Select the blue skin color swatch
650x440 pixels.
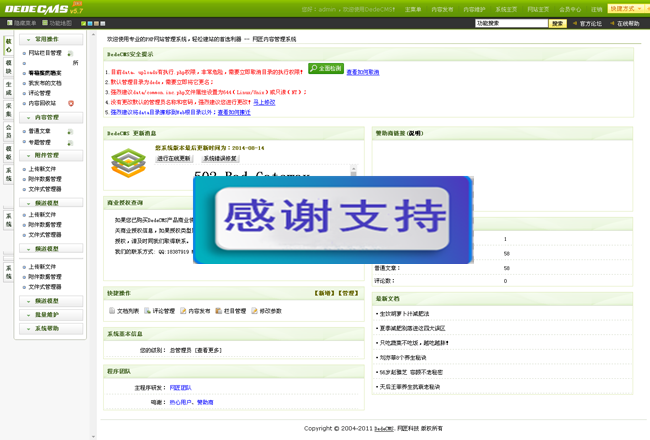coord(90,24)
